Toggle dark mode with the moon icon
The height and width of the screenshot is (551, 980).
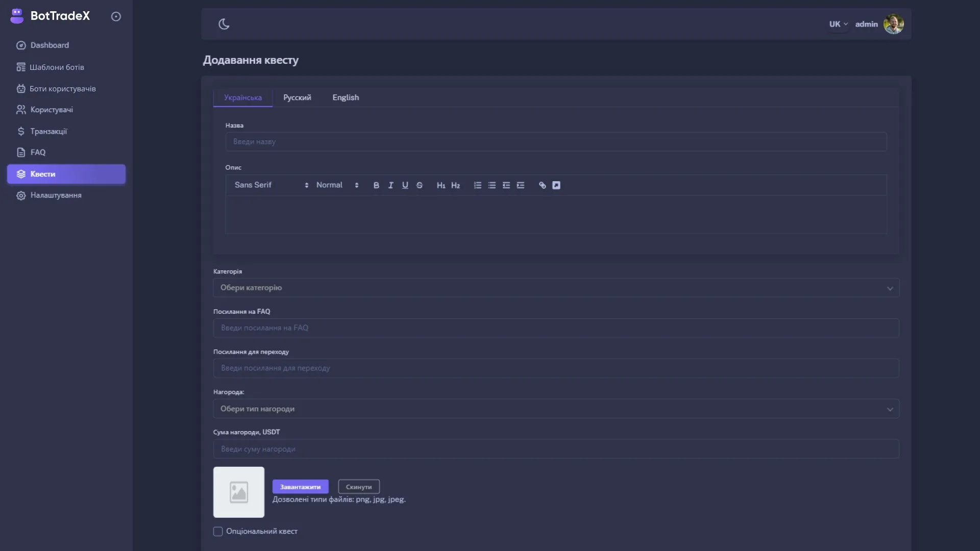point(225,24)
